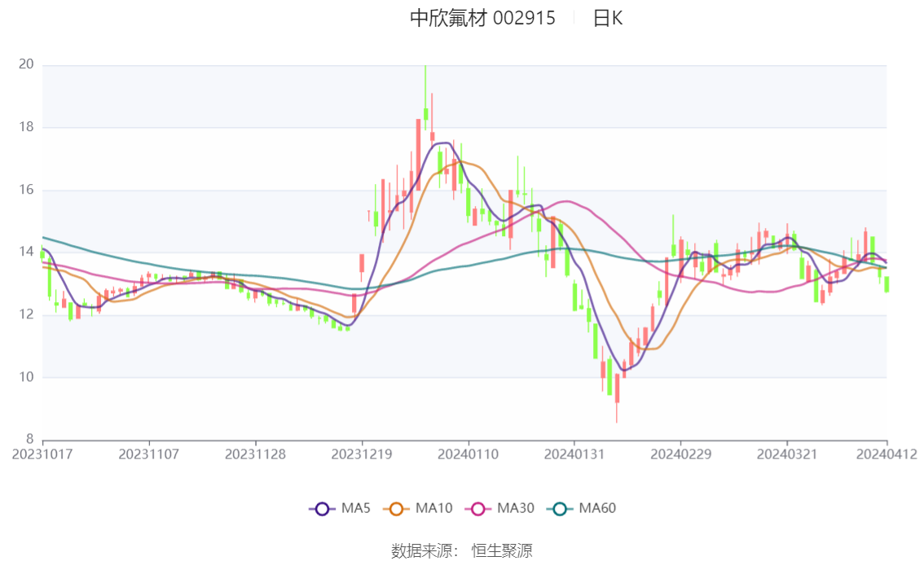This screenshot has width=924, height=561.
Task: Toggle the MA5 series via its text label
Action: tap(355, 509)
